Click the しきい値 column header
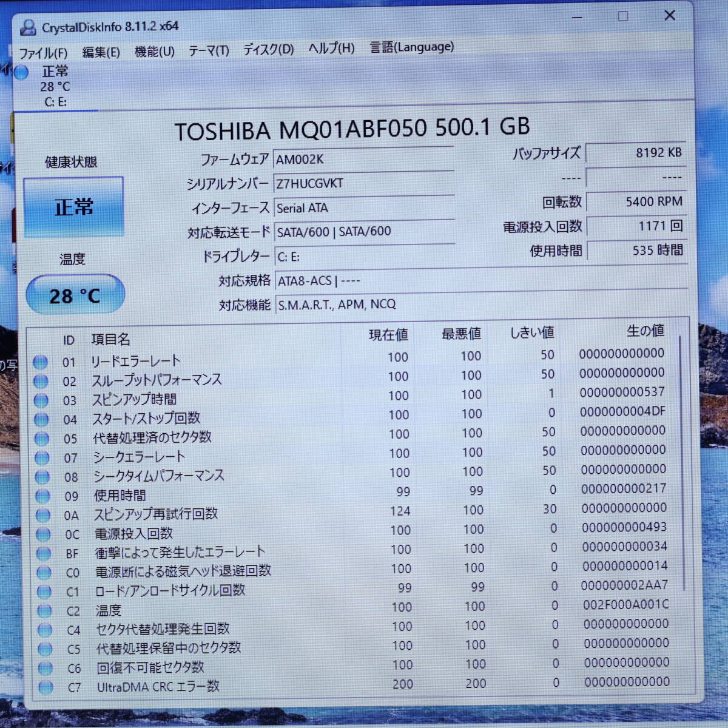This screenshot has height=728, width=728. 532,332
